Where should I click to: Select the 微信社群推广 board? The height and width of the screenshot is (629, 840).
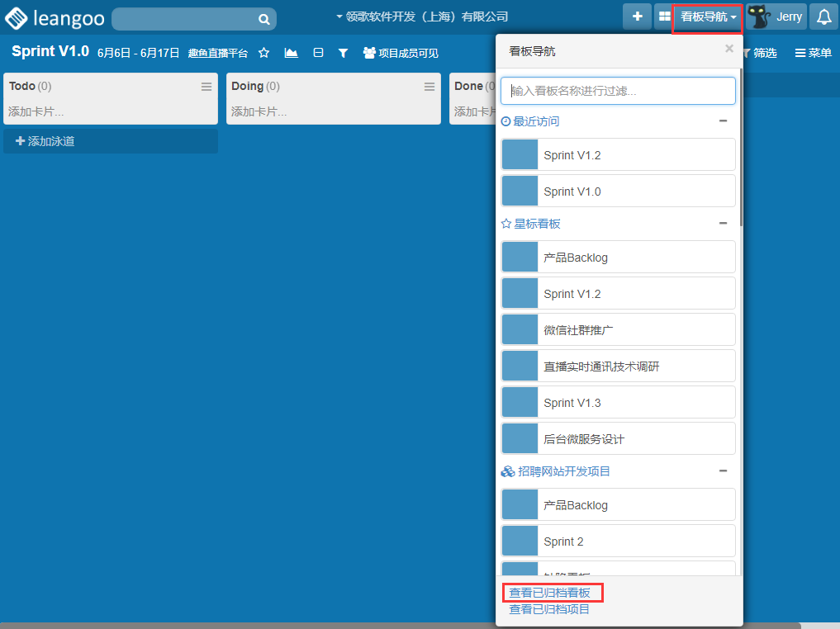618,329
